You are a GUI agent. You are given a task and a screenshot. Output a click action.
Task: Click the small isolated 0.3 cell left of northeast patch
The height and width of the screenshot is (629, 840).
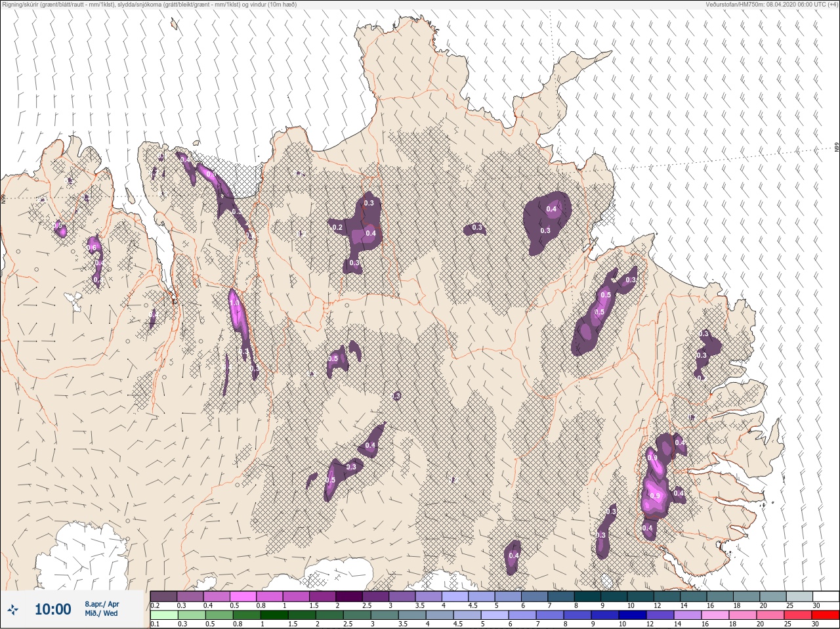[475, 228]
